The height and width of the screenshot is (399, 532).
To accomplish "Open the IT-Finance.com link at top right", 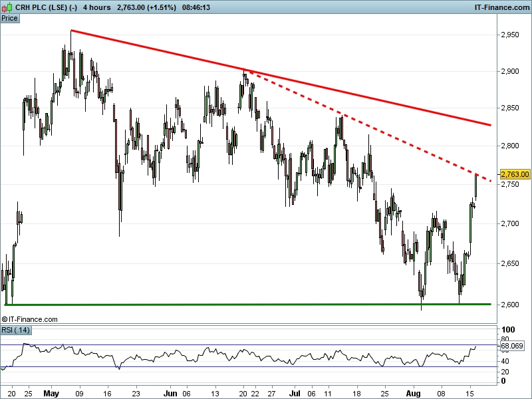I will (502, 7).
